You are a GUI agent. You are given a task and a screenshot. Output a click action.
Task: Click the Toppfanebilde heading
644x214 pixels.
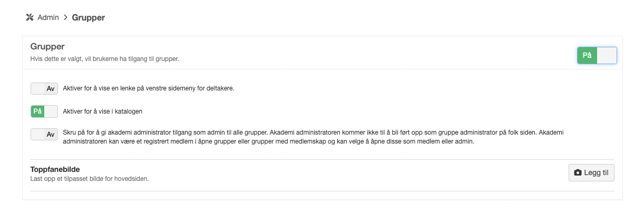pos(55,169)
